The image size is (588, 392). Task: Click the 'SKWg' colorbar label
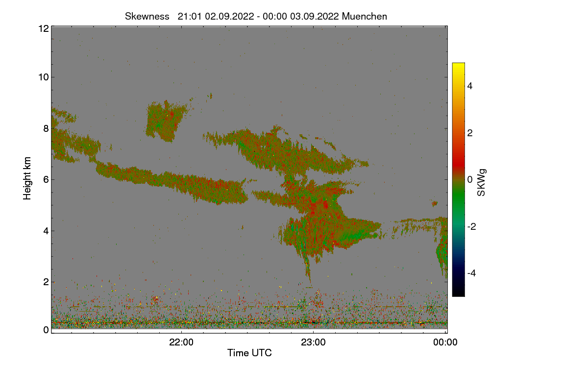tap(482, 182)
